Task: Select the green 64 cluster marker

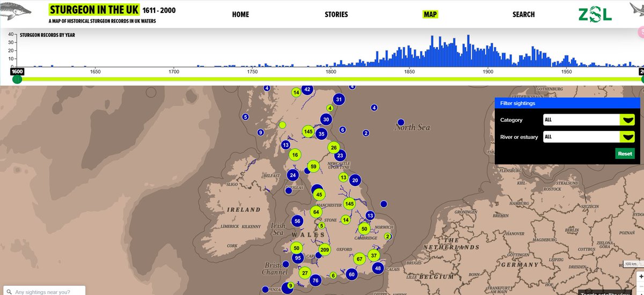Action: coord(316,212)
